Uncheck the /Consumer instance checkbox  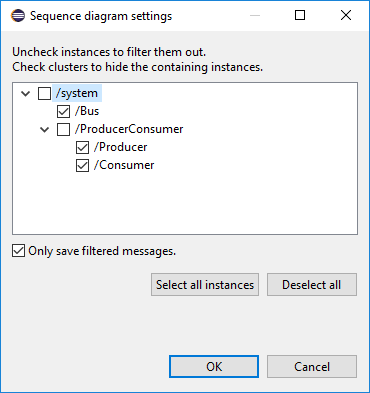tap(82, 165)
